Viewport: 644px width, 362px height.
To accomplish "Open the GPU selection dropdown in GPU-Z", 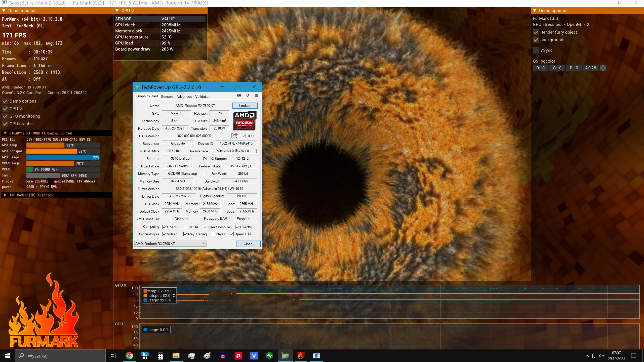I will point(171,244).
